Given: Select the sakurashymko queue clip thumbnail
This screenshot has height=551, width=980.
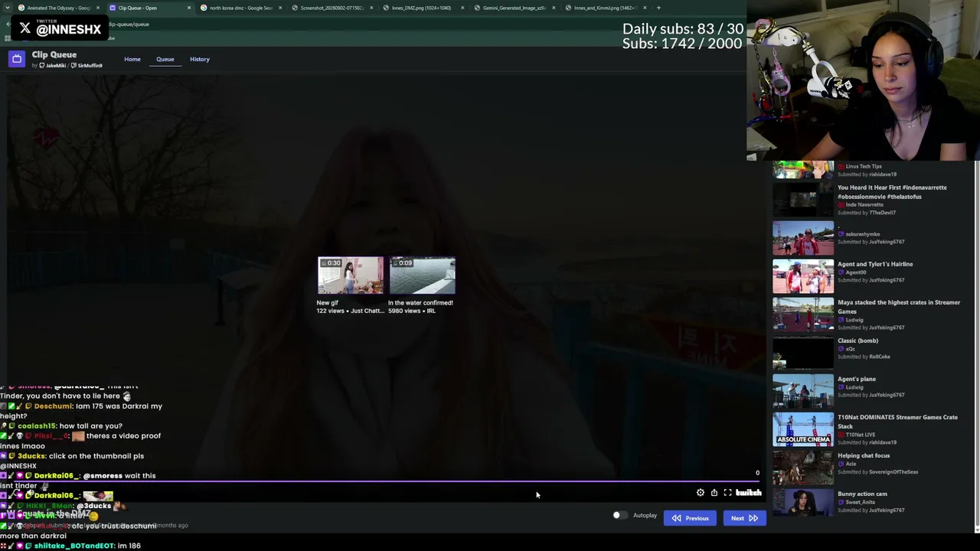Looking at the screenshot, I should coord(803,238).
